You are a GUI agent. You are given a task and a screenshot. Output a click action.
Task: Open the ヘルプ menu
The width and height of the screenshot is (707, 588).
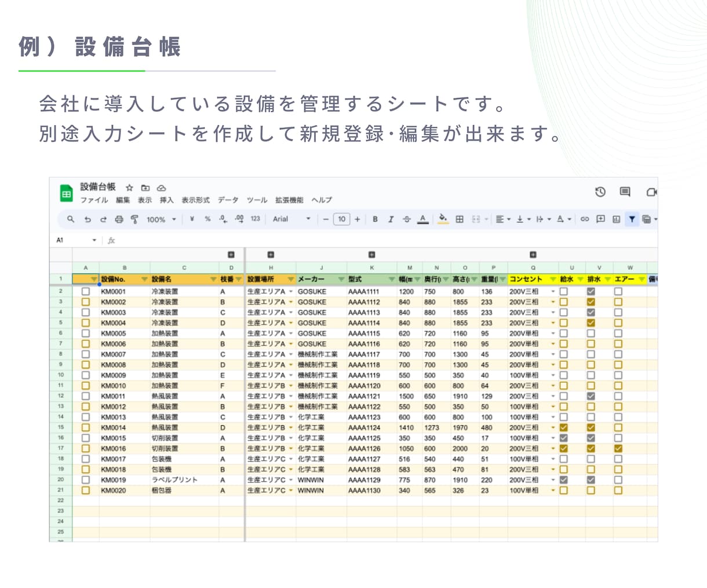click(x=322, y=200)
